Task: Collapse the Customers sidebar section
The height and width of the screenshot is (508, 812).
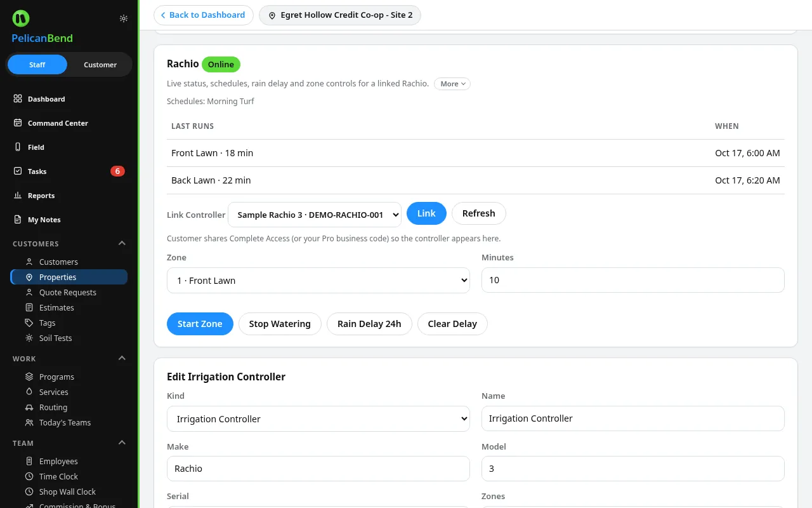Action: coord(122,243)
